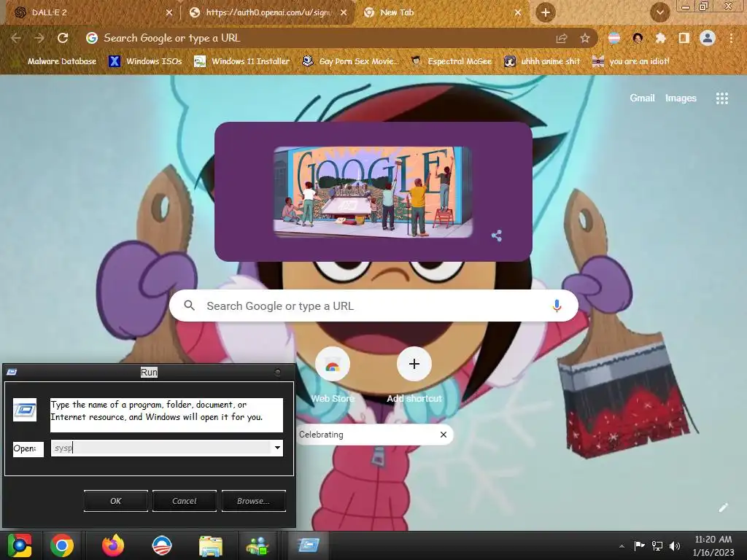The height and width of the screenshot is (560, 747).
Task: Click the magnifier icon in search box
Action: click(x=189, y=306)
